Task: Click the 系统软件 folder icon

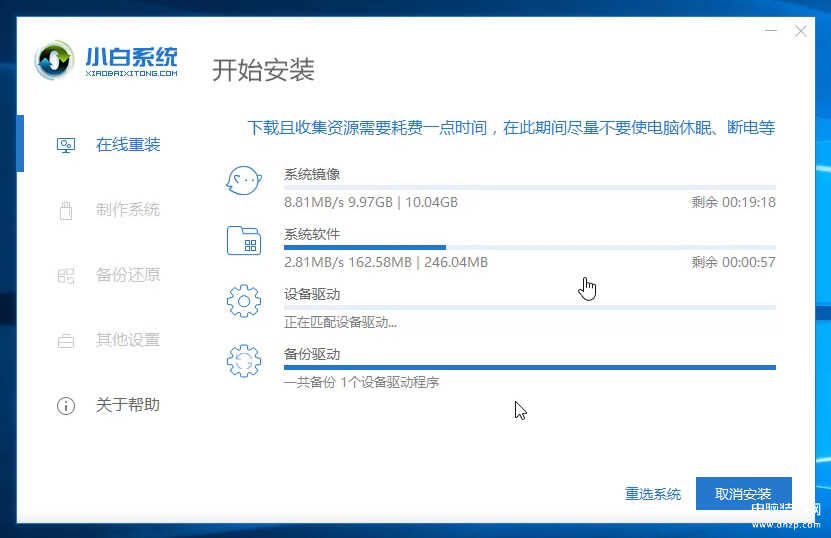Action: (244, 240)
